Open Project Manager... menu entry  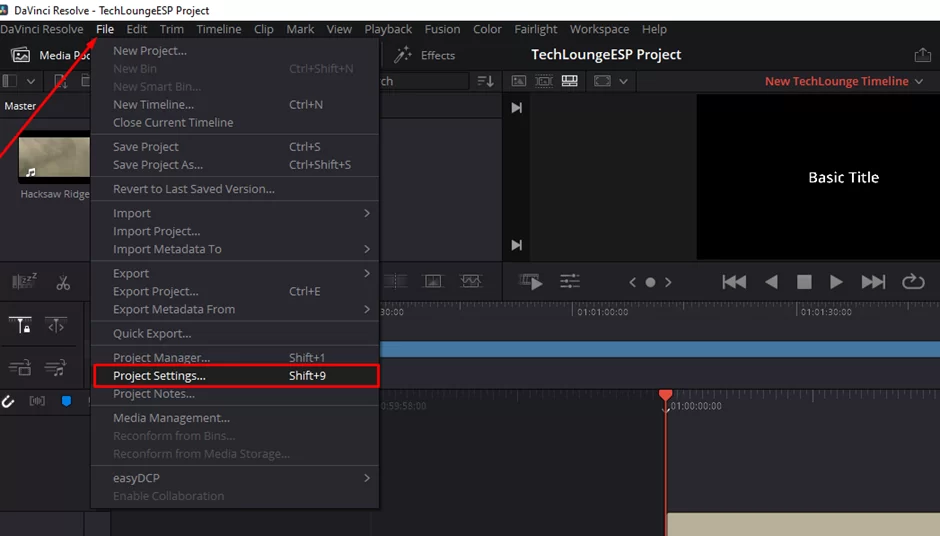(x=235, y=358)
